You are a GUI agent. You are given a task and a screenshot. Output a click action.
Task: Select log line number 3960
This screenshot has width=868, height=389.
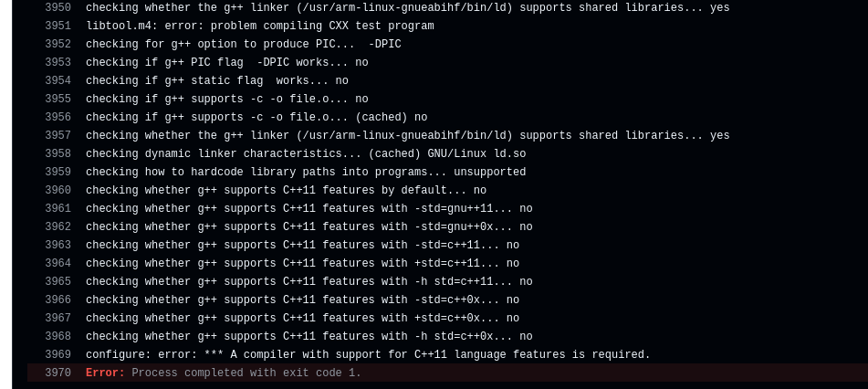pos(58,190)
